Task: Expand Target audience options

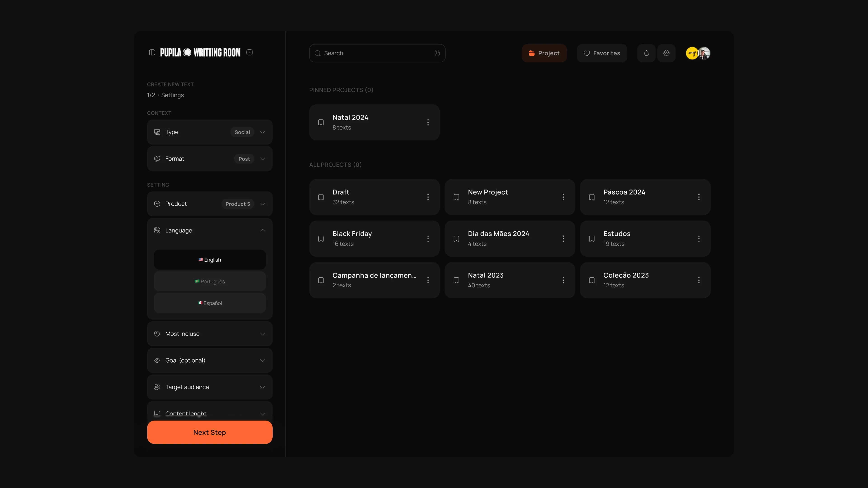Action: (262, 387)
